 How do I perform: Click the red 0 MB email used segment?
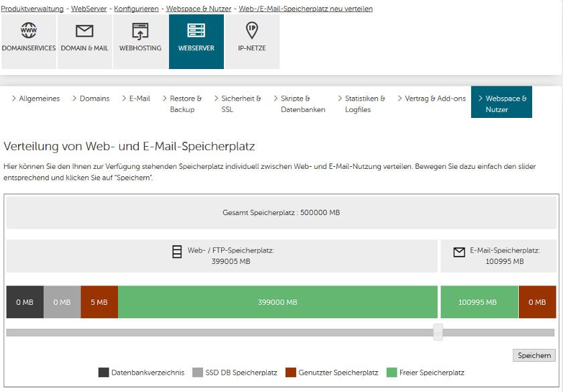(x=537, y=302)
